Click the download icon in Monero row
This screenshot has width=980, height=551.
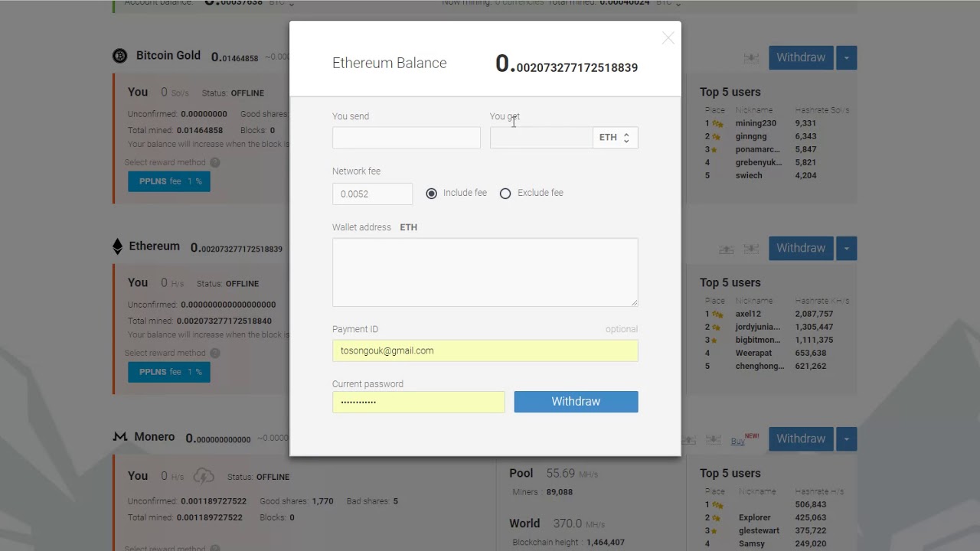(x=713, y=439)
